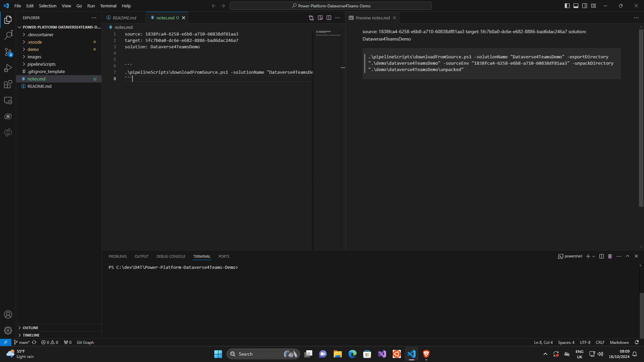Open the Search view icon

8,35
